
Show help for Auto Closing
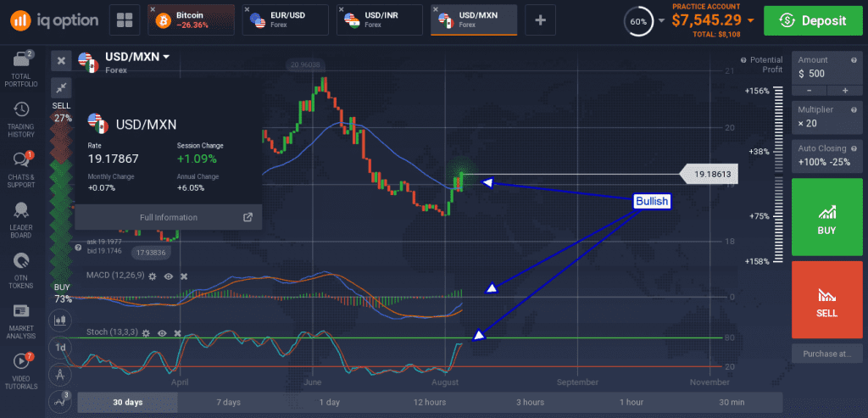(854, 148)
